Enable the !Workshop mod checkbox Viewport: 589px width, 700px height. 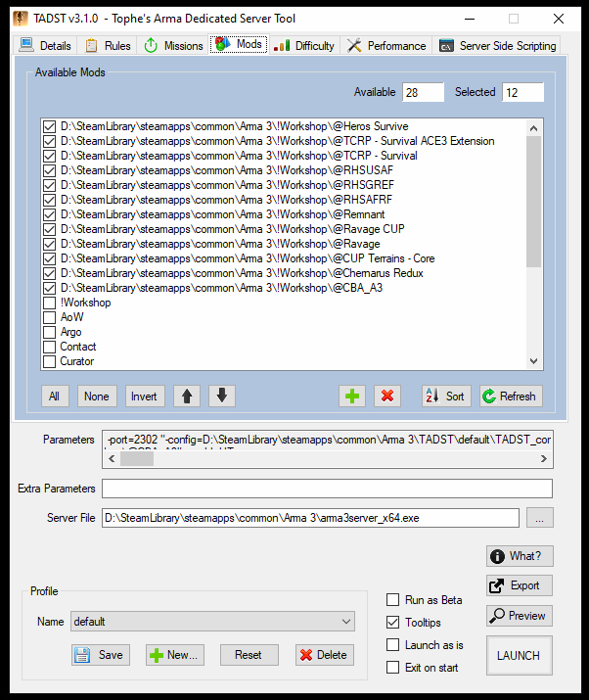[x=50, y=303]
